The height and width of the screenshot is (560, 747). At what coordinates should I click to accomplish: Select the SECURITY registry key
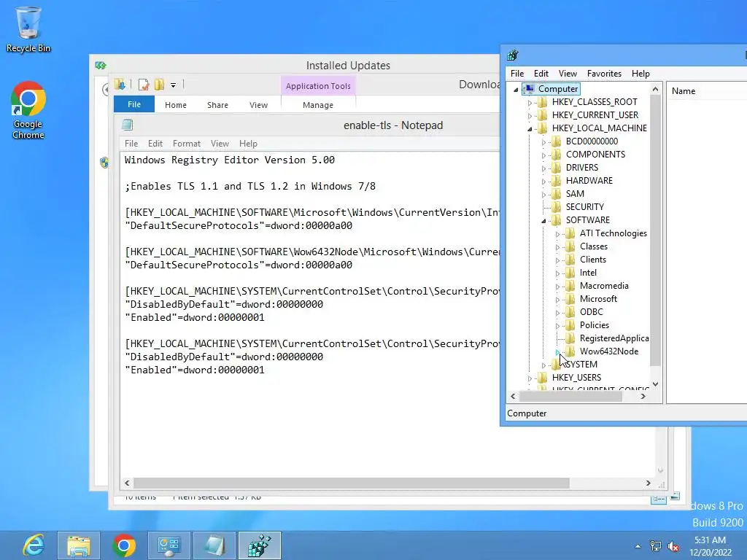pos(584,206)
